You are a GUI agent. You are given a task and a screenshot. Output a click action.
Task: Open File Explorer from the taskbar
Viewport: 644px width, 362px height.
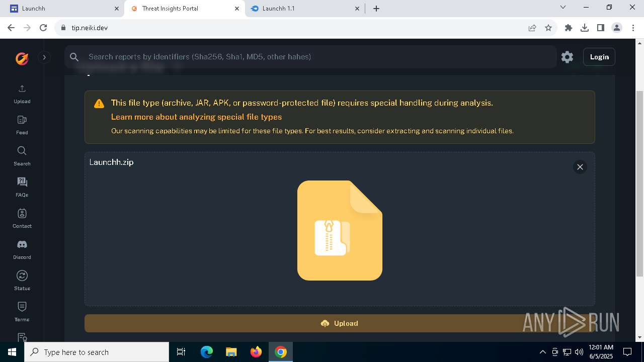pyautogui.click(x=231, y=352)
